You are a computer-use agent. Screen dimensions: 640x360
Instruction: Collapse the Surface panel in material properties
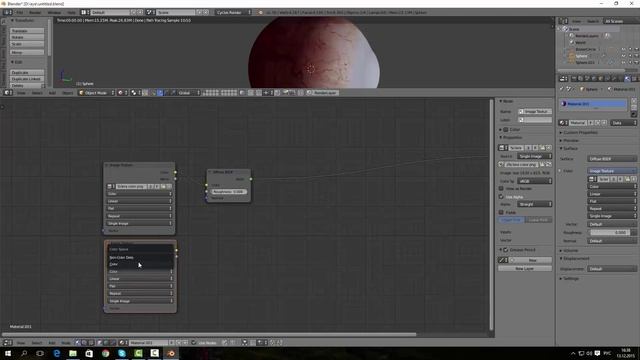(561, 149)
